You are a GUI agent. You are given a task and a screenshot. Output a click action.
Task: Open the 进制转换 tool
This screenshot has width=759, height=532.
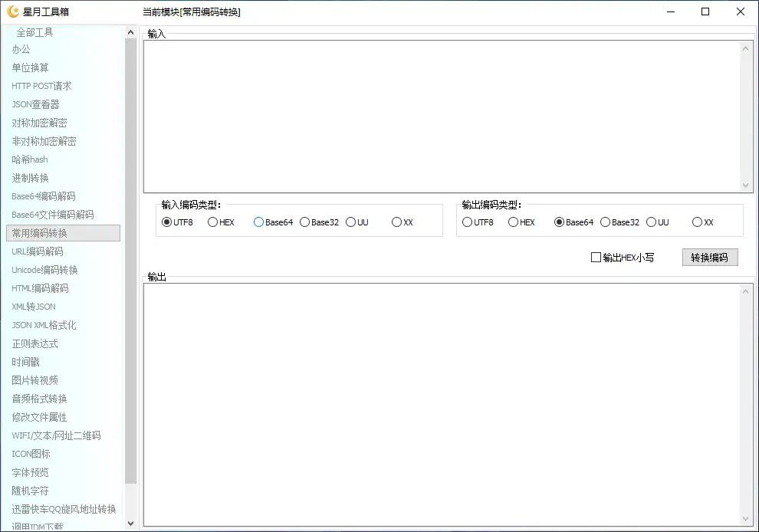point(30,178)
